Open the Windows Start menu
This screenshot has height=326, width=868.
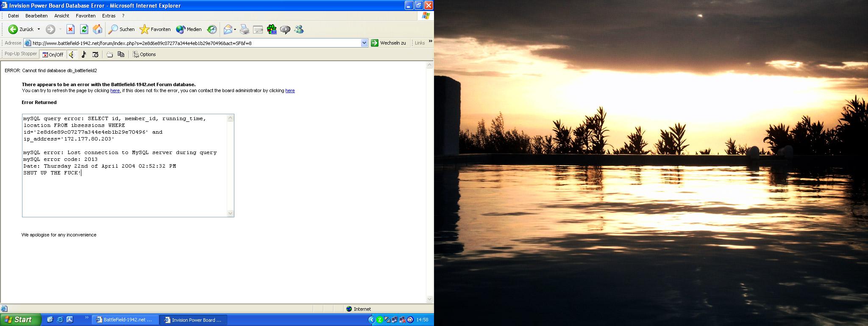click(x=20, y=320)
